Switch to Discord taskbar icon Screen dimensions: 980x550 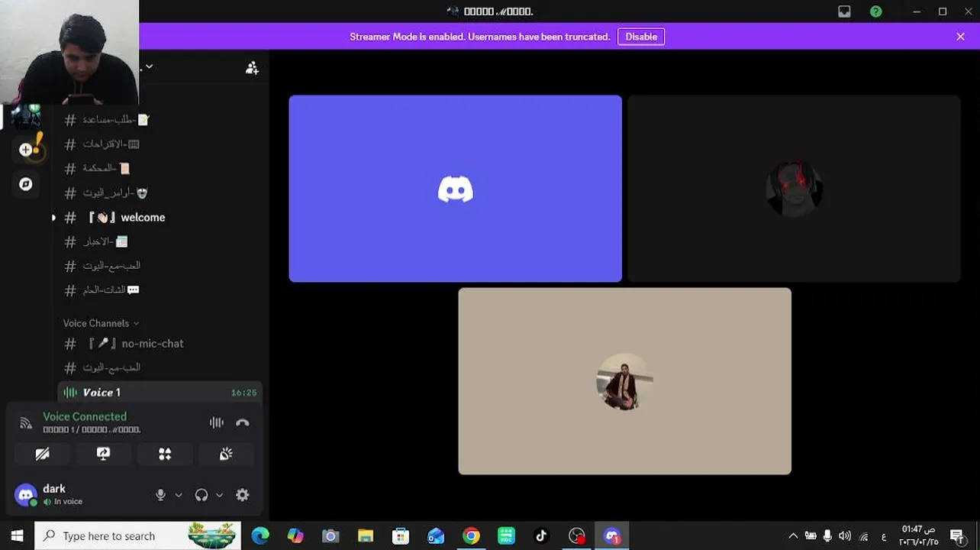612,536
